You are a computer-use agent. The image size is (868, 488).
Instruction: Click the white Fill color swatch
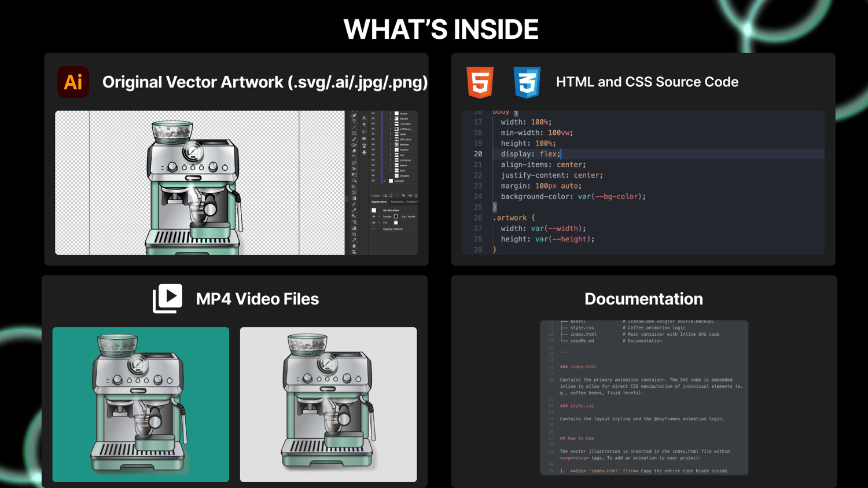[x=396, y=223]
